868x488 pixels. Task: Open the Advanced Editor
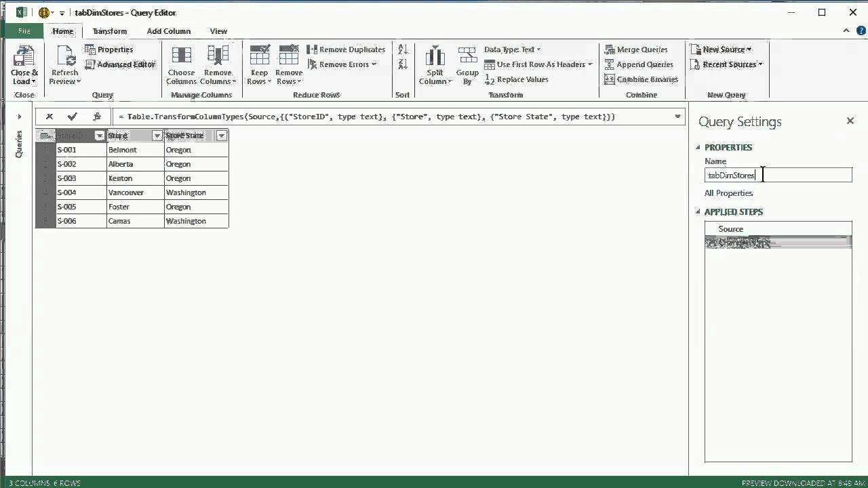coord(120,64)
